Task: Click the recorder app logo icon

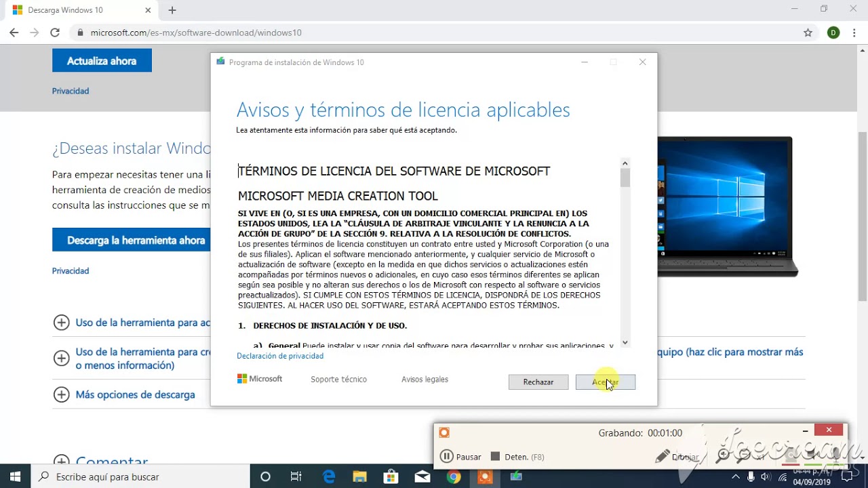Action: point(444,432)
